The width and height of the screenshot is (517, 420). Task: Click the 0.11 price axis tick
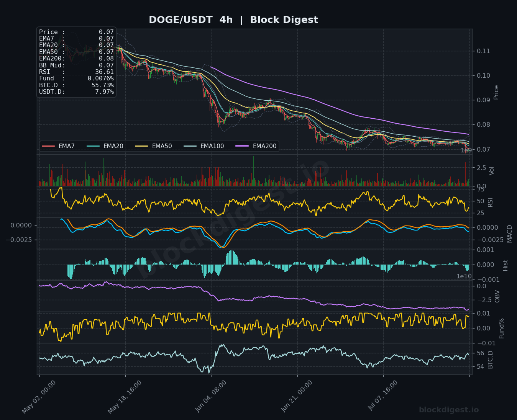(x=483, y=51)
